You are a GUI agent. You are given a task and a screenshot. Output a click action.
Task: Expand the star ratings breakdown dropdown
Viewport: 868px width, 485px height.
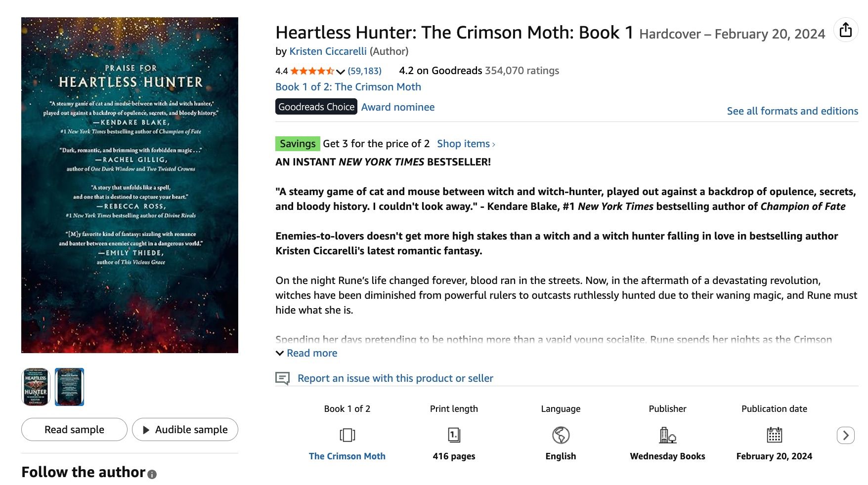(x=340, y=71)
